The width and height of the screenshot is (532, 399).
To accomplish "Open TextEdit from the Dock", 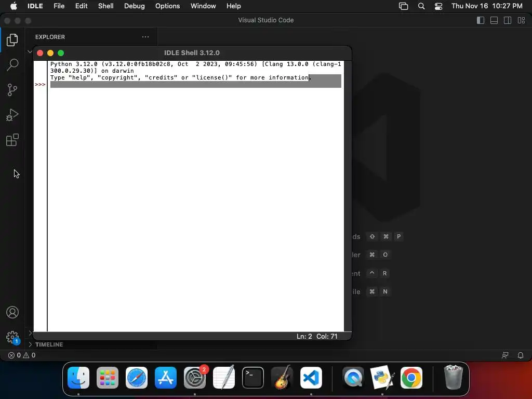I will [x=224, y=378].
